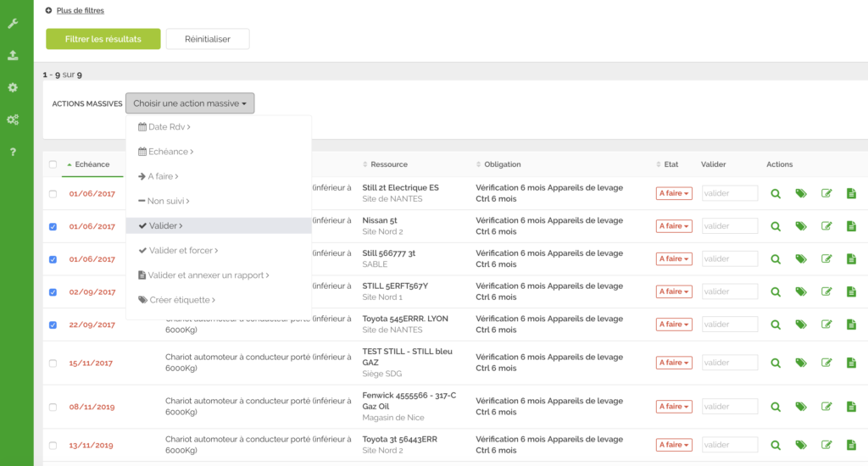Click the wrench icon in left sidebar

pyautogui.click(x=13, y=23)
